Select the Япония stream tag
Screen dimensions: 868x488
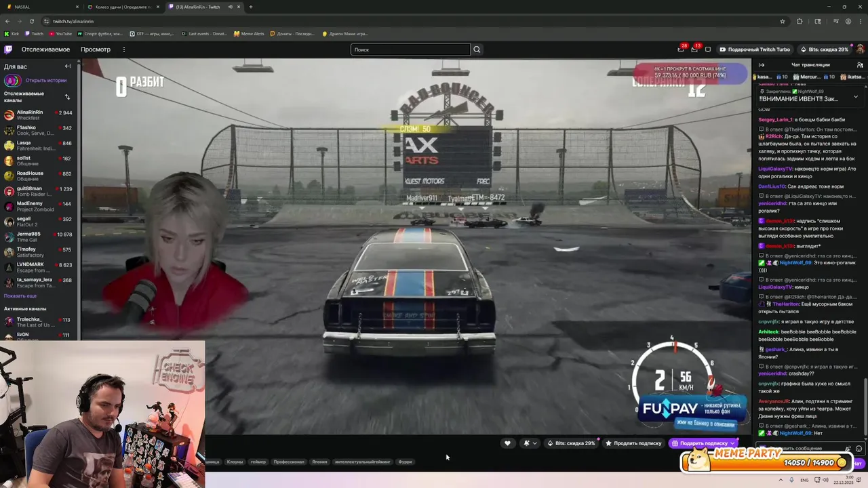click(319, 462)
